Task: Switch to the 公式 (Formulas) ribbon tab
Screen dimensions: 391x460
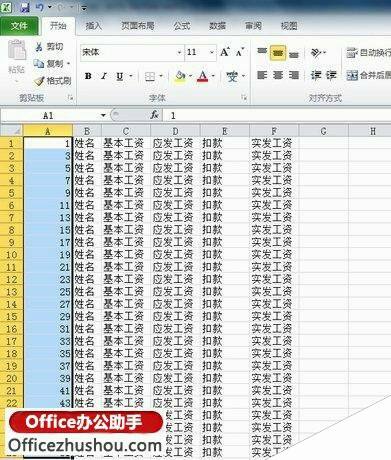Action: pos(182,26)
